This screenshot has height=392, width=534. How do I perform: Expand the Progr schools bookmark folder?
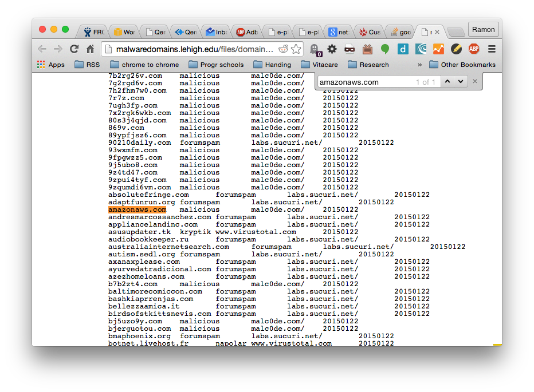216,65
